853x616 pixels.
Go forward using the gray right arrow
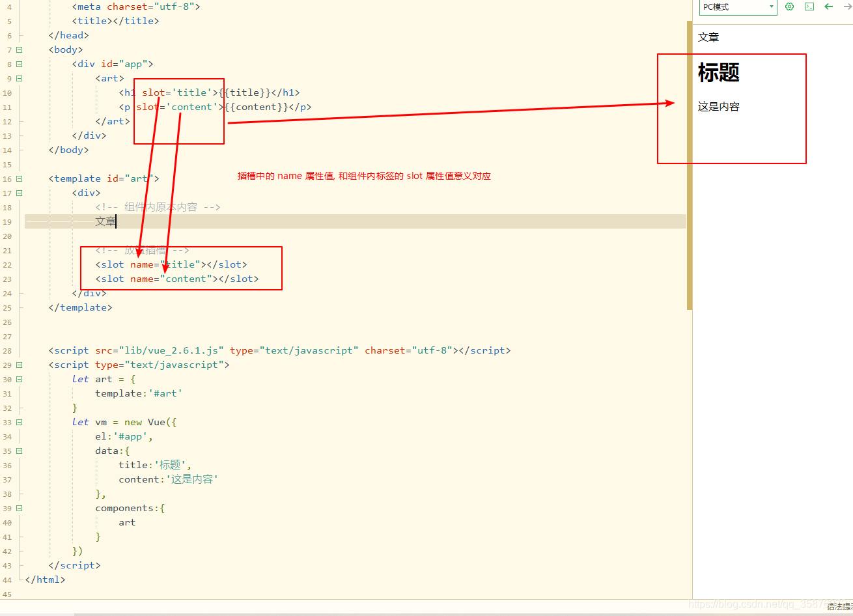click(848, 7)
